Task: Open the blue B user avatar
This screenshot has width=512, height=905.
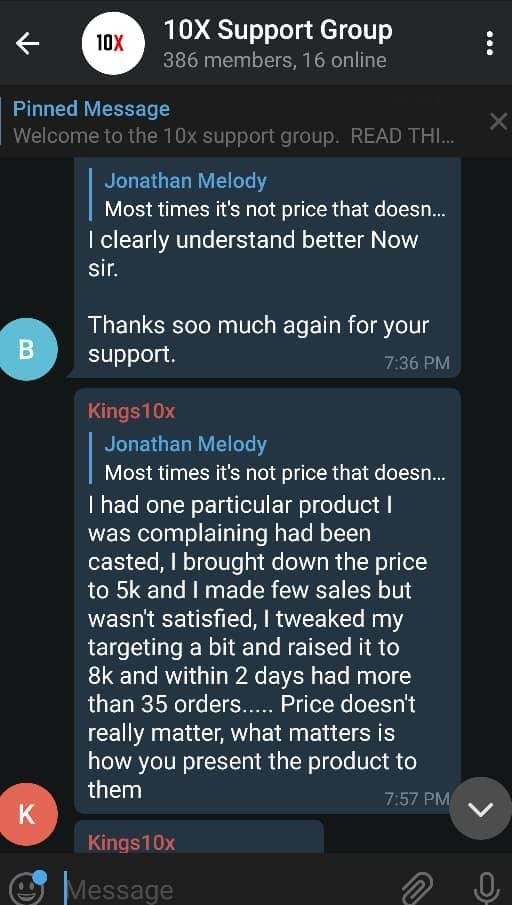Action: pos(28,349)
